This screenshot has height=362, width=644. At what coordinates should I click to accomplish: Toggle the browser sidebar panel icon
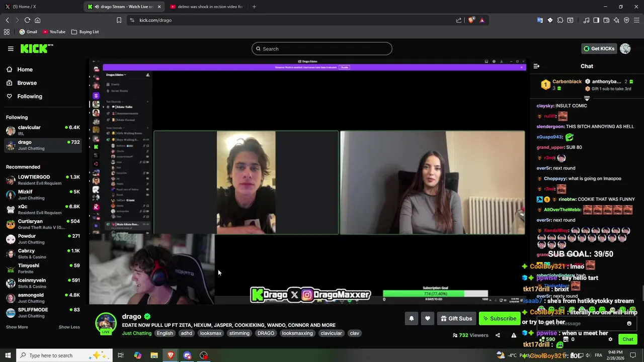pyautogui.click(x=596, y=20)
